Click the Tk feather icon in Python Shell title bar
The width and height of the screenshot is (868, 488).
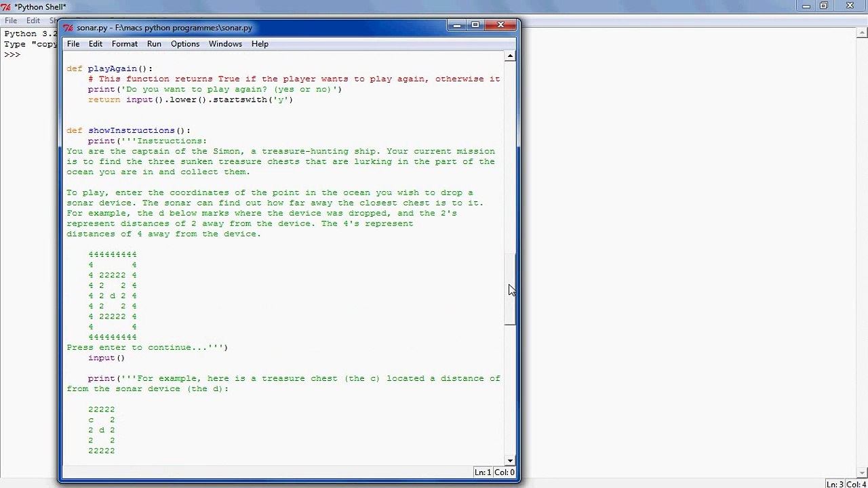tap(6, 7)
